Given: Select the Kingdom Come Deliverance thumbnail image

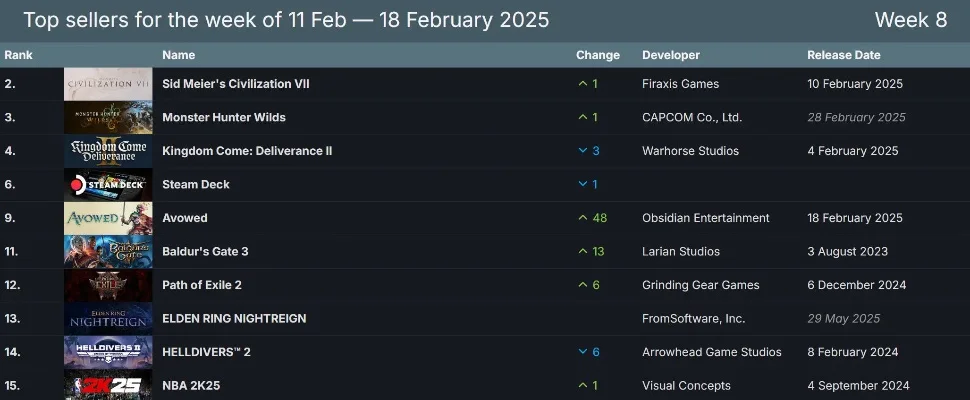Looking at the screenshot, I should 108,151.
